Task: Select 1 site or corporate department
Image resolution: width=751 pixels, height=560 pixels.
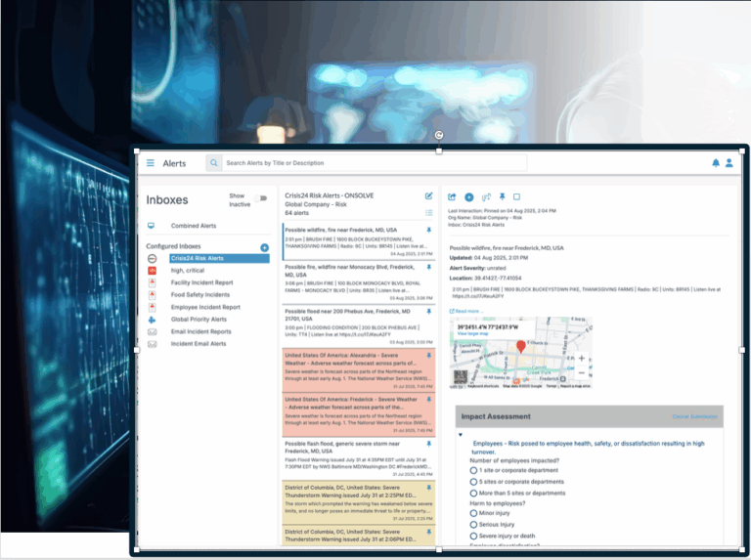Action: click(x=473, y=470)
